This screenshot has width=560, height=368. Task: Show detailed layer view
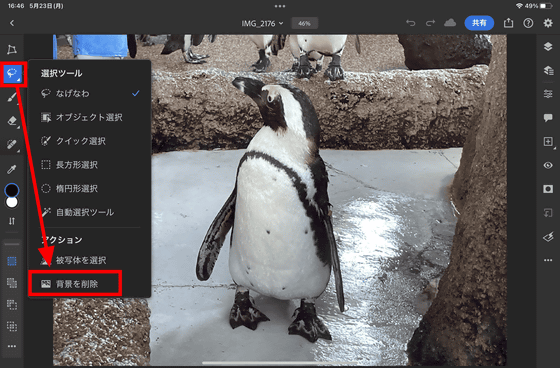point(548,70)
